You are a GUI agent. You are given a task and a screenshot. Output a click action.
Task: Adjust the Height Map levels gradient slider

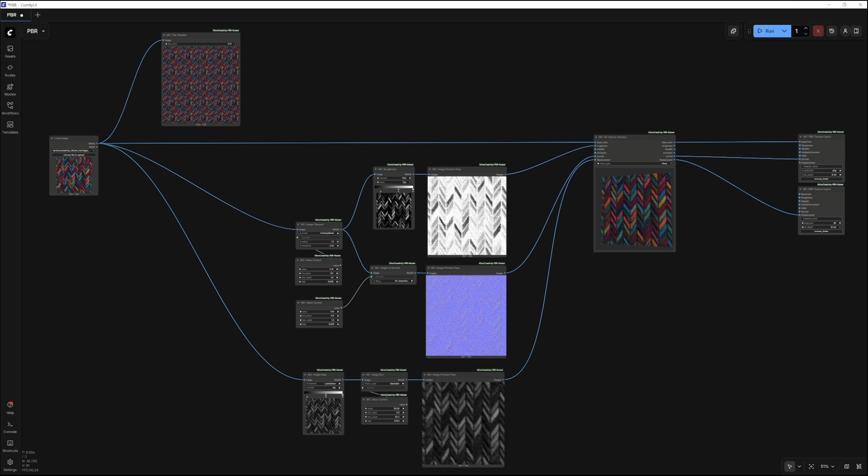click(323, 393)
